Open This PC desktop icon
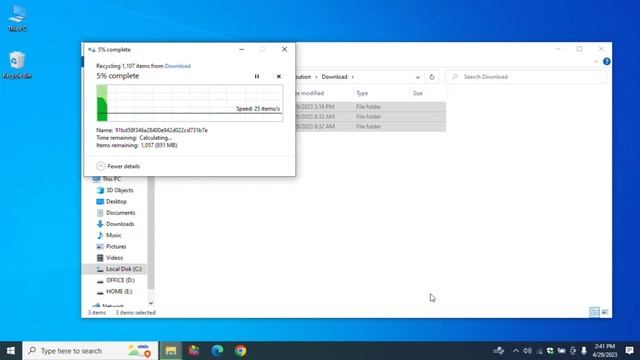Viewport: 640px width, 360px height. [x=18, y=18]
